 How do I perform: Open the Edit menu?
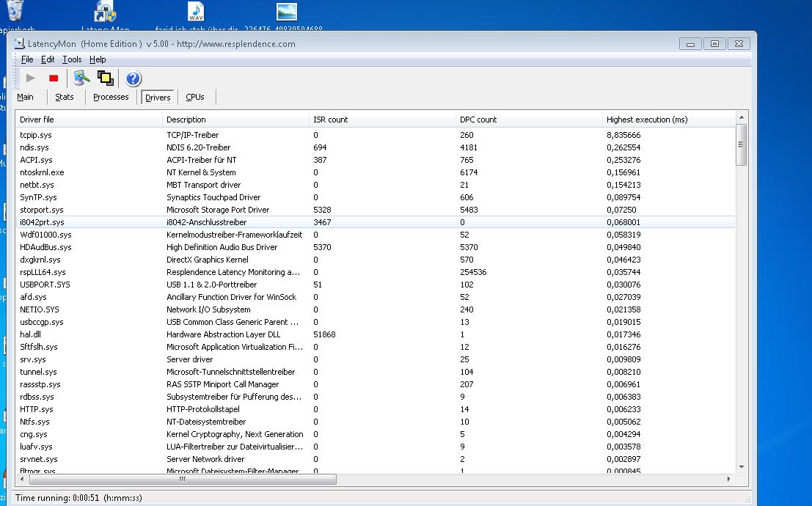click(48, 59)
